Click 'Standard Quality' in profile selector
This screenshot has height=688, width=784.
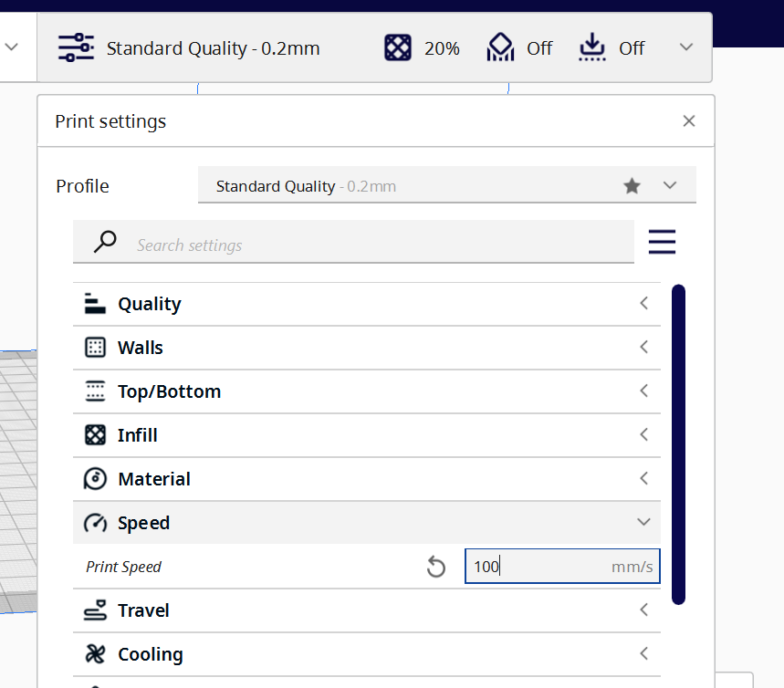point(276,186)
